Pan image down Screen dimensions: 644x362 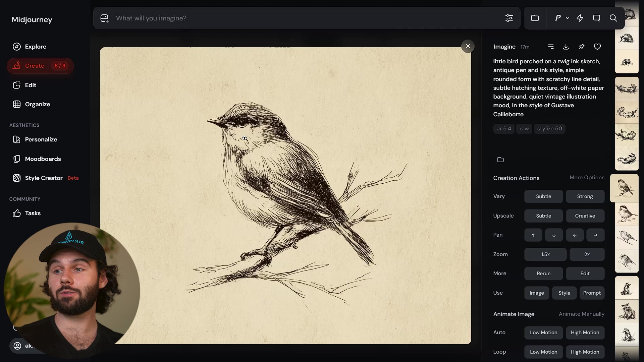[554, 235]
